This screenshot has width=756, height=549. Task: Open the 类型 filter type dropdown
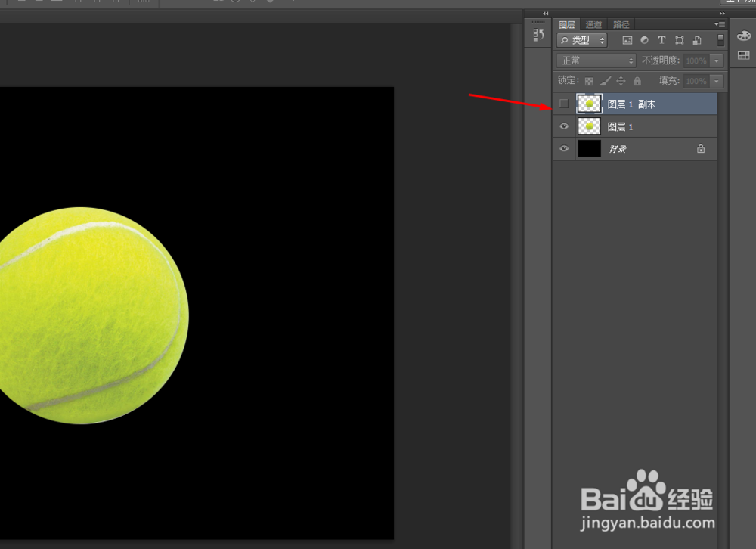[x=582, y=41]
